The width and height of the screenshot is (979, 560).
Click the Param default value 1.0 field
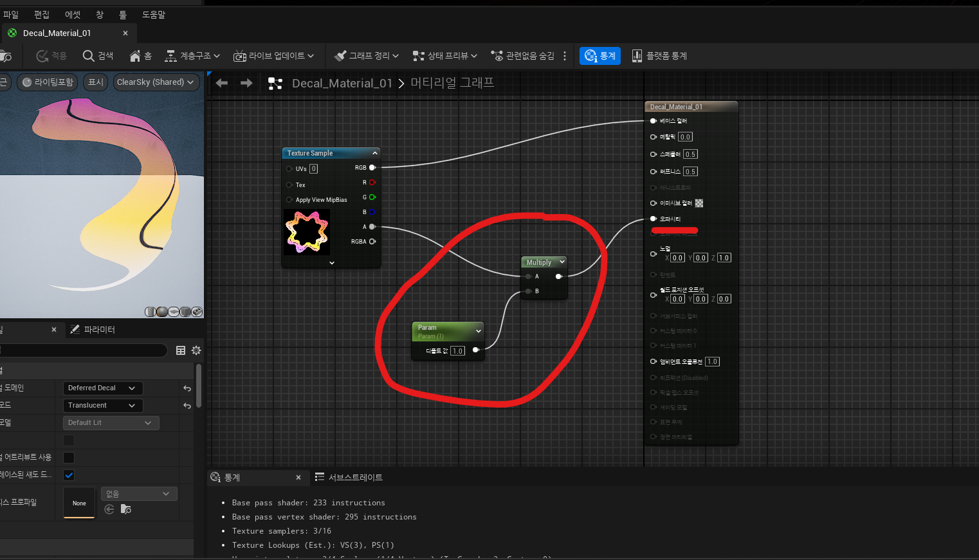point(457,351)
